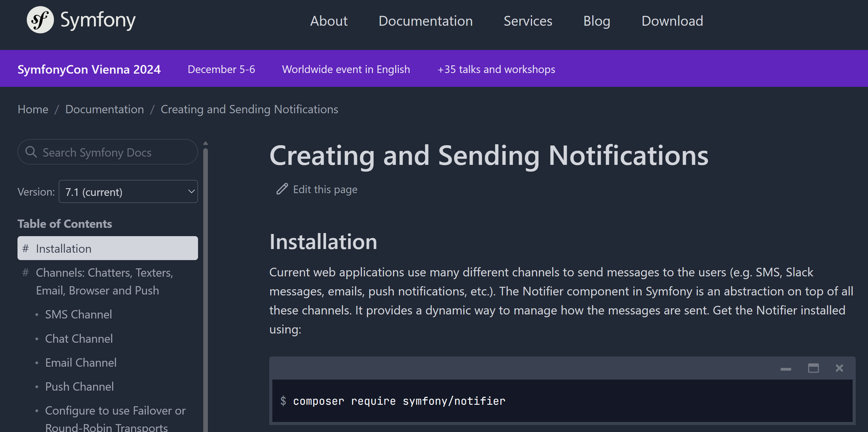868x432 pixels.
Task: Select Installation in table of contents
Action: pyautogui.click(x=107, y=248)
